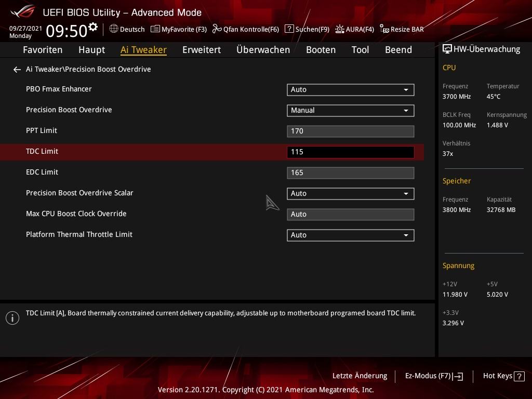532x399 pixels.
Task: Click the Ai Tweaker\Precision Boost Overdrive breadcrumb
Action: pos(88,69)
